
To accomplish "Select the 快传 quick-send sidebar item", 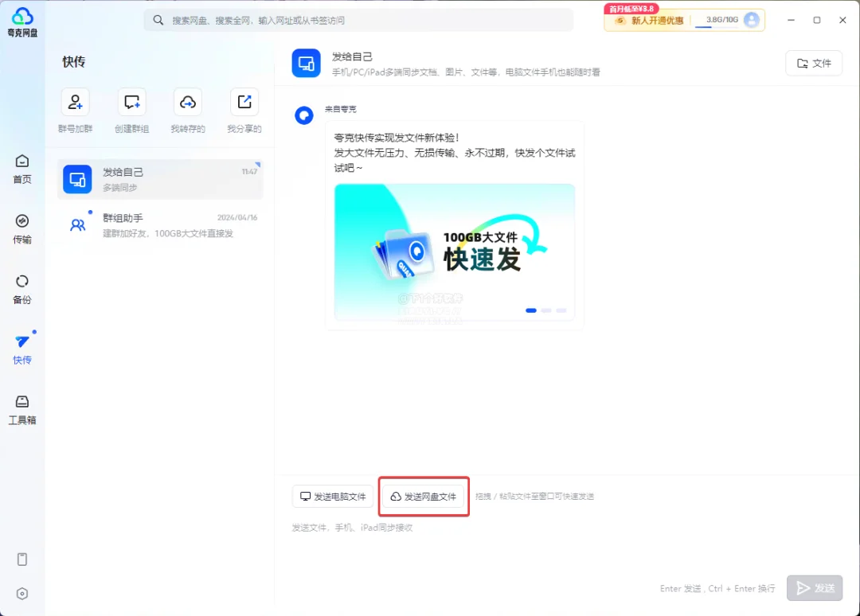I will [22, 349].
